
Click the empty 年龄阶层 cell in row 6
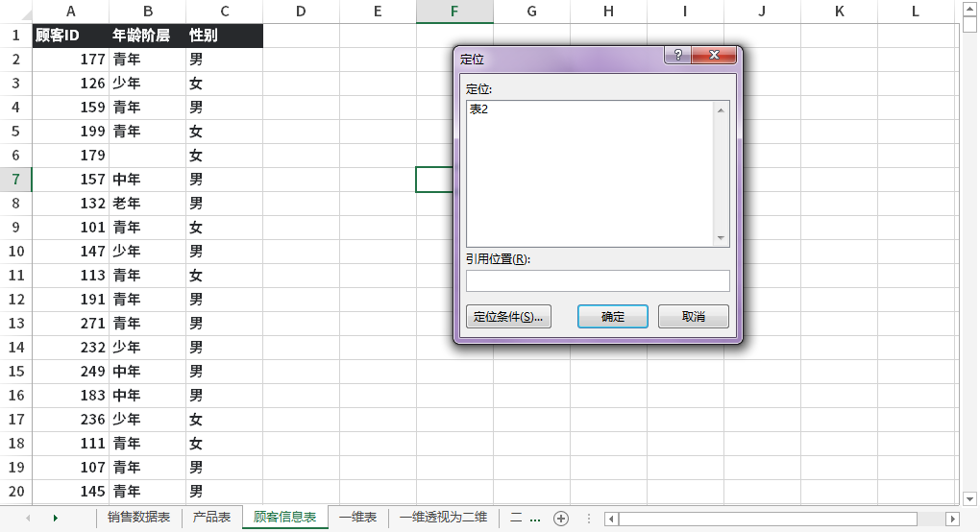point(148,156)
